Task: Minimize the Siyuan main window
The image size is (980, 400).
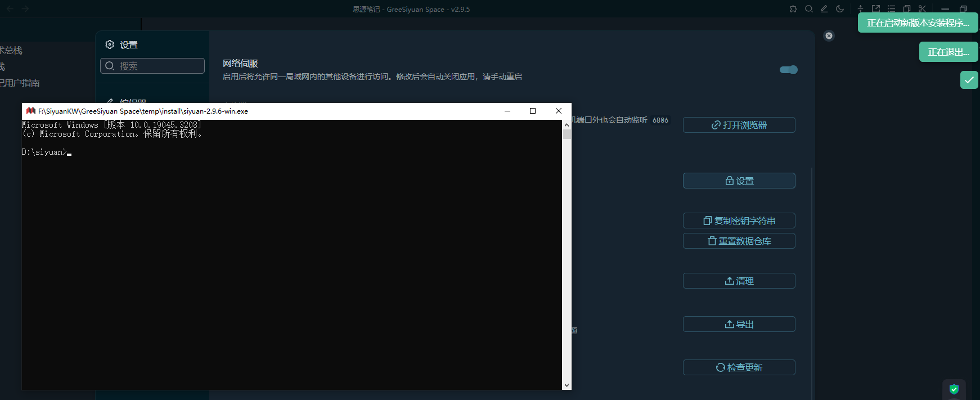Action: point(945,9)
